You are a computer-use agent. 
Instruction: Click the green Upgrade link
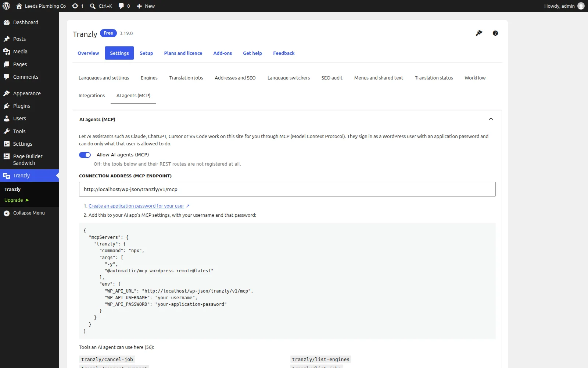point(17,200)
